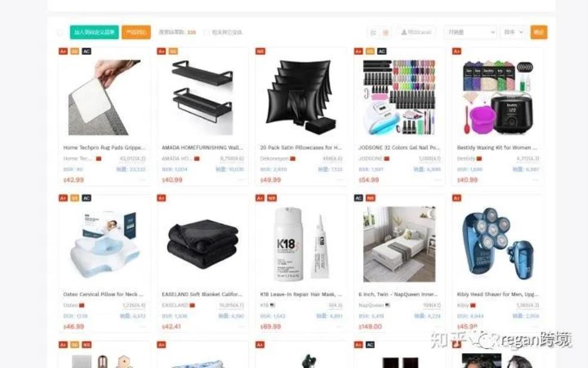Tick the select-all checkbox beside green button
The width and height of the screenshot is (588, 368).
coord(60,33)
